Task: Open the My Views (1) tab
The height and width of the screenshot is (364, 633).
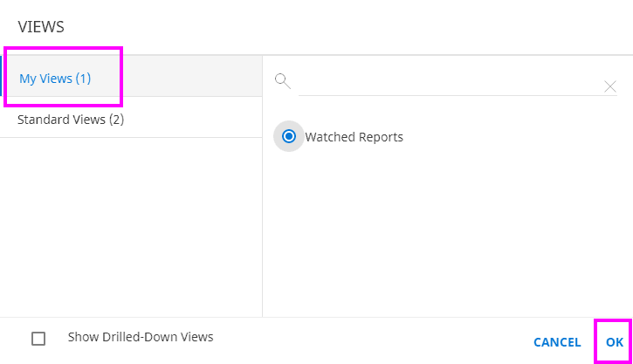Action: 55,79
